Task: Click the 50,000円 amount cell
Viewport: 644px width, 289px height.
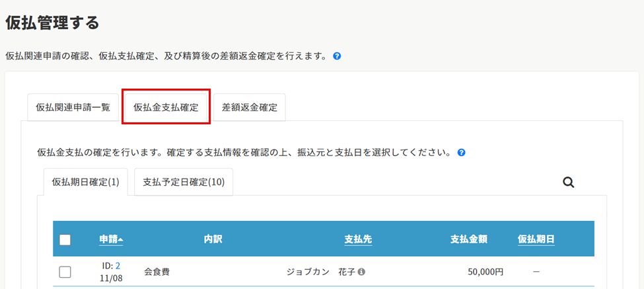Action: (485, 272)
